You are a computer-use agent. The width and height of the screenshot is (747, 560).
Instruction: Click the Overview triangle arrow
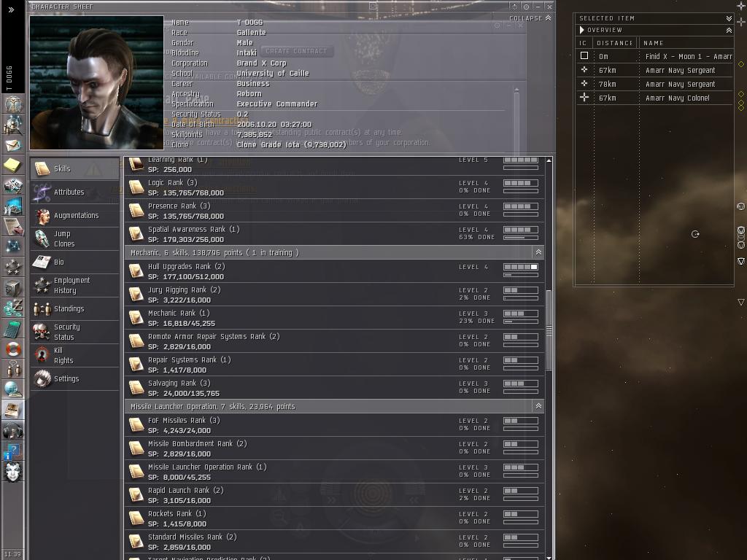pyautogui.click(x=581, y=30)
